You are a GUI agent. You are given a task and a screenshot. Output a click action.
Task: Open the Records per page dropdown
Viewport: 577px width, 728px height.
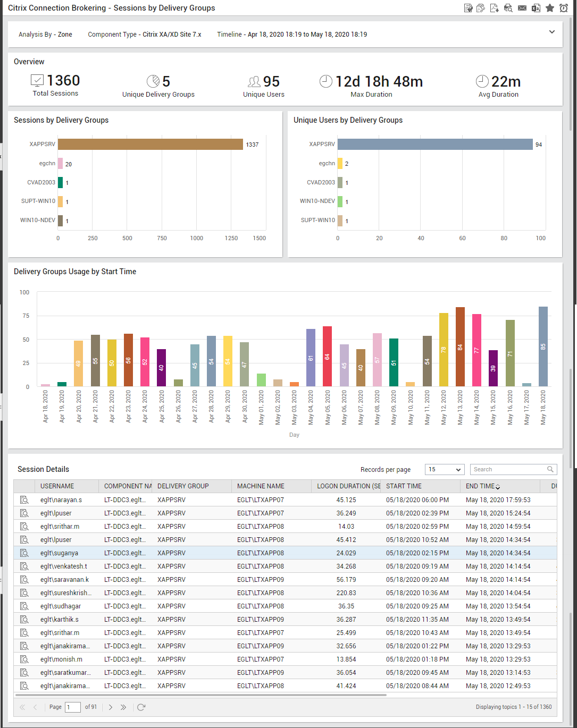tap(445, 469)
